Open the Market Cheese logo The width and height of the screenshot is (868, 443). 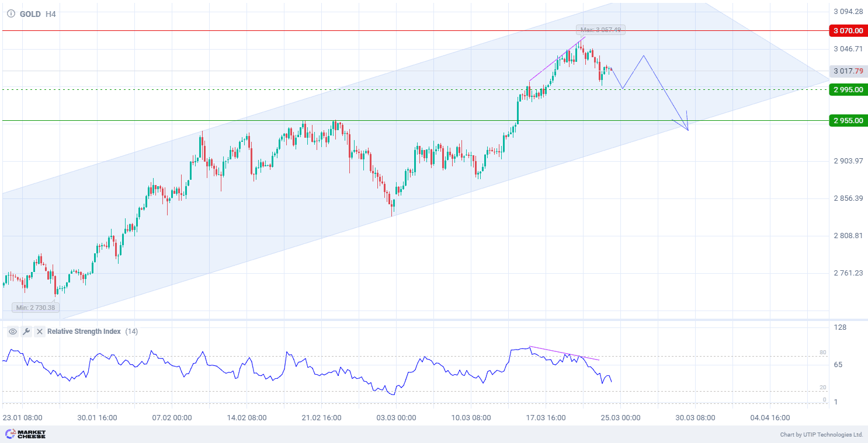pos(25,434)
